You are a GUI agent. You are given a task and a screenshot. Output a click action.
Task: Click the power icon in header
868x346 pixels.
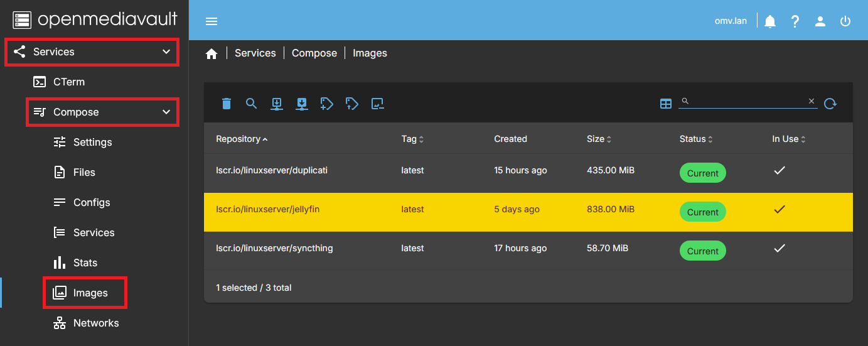(845, 21)
